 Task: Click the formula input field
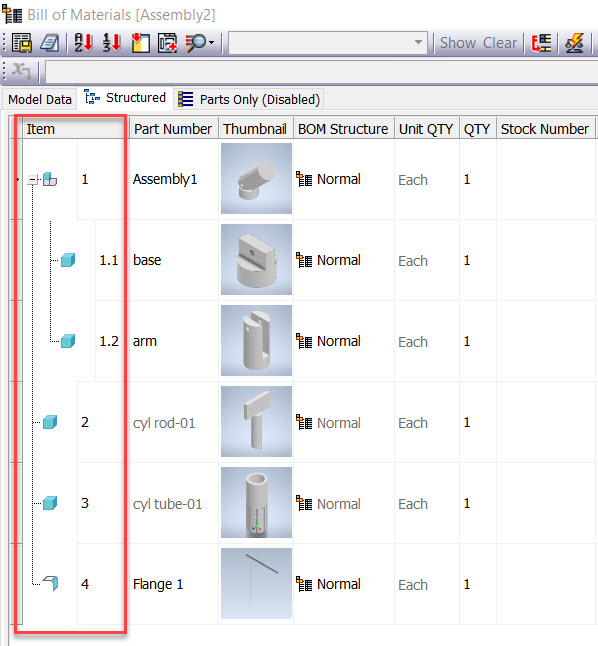tap(321, 72)
